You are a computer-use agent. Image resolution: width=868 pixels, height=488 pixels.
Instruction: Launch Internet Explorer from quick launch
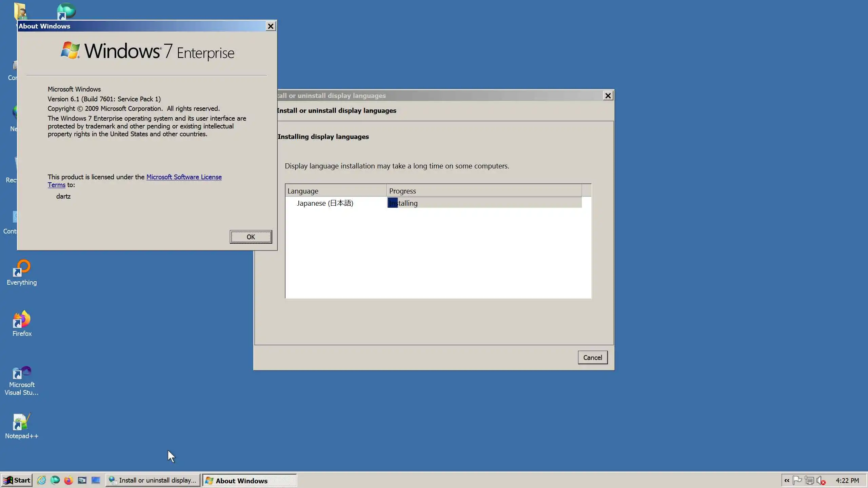[41, 480]
